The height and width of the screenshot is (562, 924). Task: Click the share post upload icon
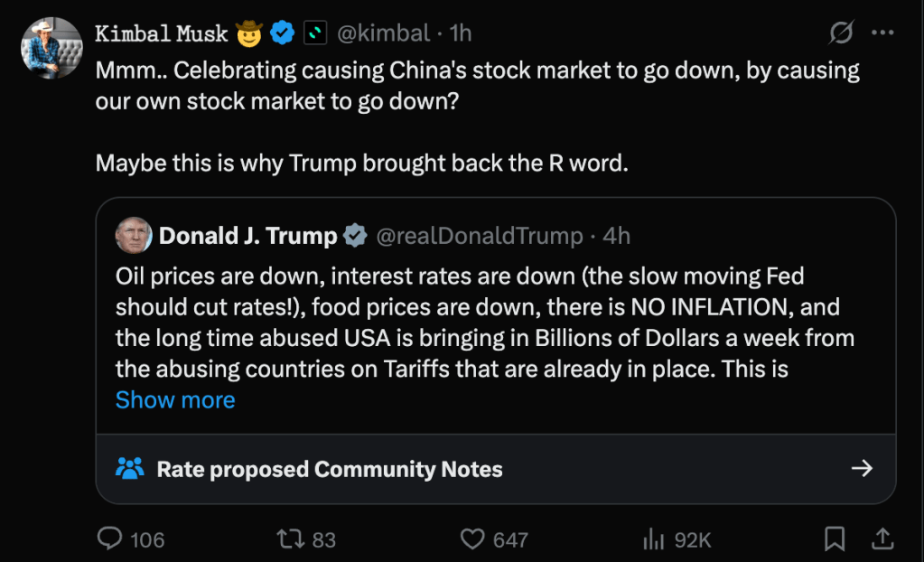(881, 539)
